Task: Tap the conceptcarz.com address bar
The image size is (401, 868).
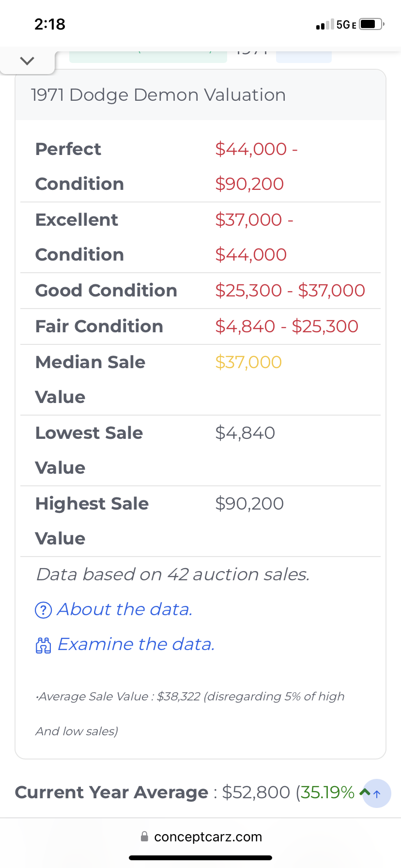Action: coord(207,837)
